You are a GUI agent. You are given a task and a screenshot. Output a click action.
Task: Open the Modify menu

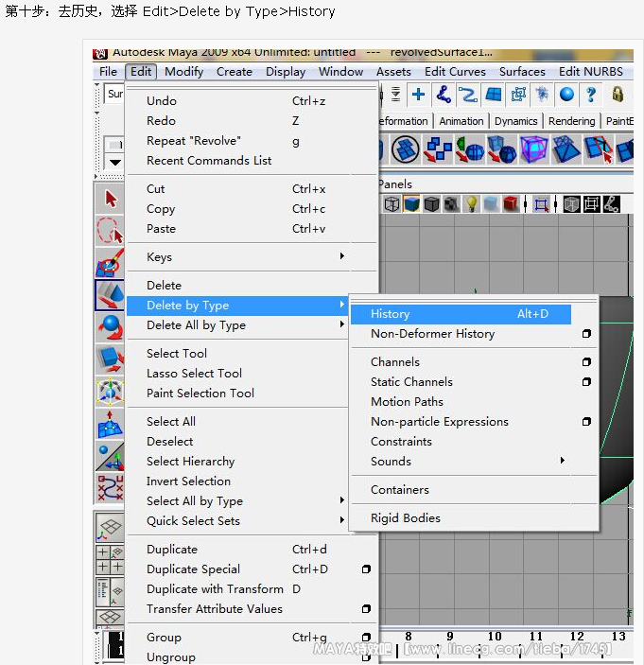click(x=184, y=72)
